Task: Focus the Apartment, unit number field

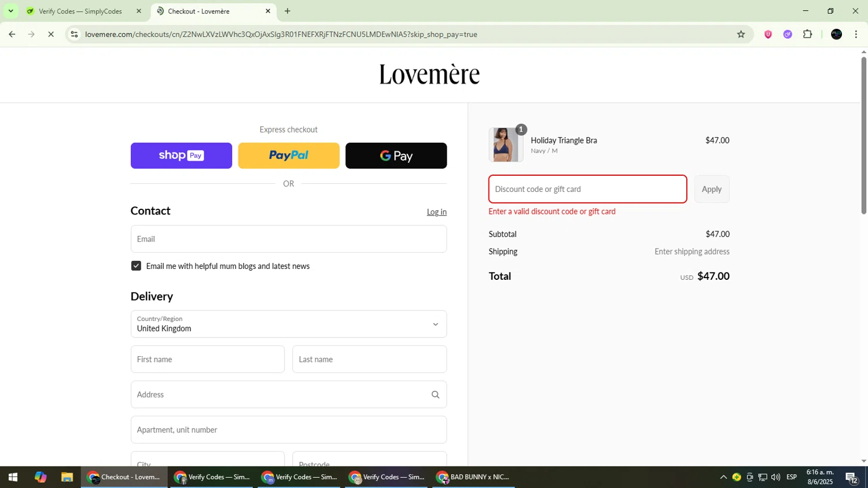Action: [289, 430]
